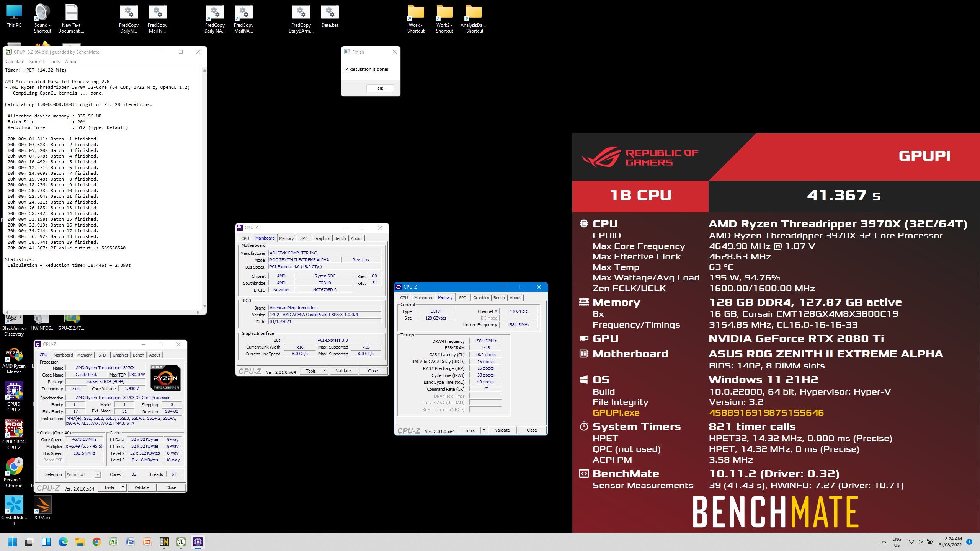Click GPUPI horizontal scrollbar right arrow
980x551 pixels.
[198, 312]
